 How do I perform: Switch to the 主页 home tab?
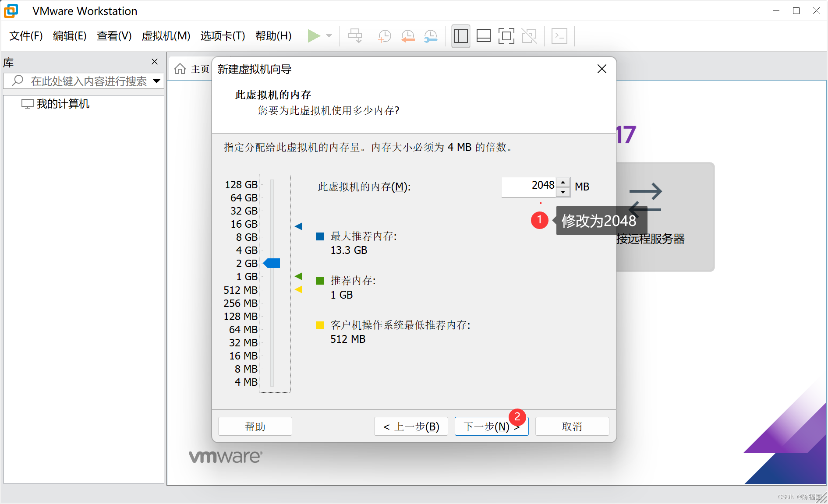point(192,69)
